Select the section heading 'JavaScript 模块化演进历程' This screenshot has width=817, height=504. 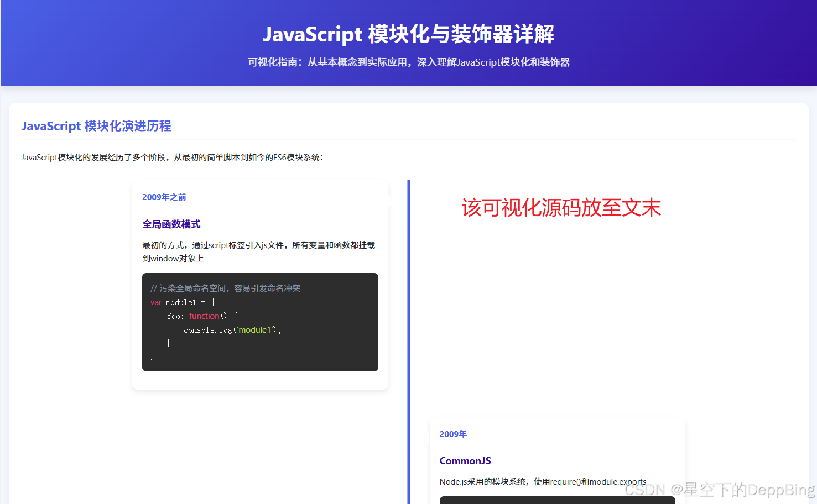(96, 126)
